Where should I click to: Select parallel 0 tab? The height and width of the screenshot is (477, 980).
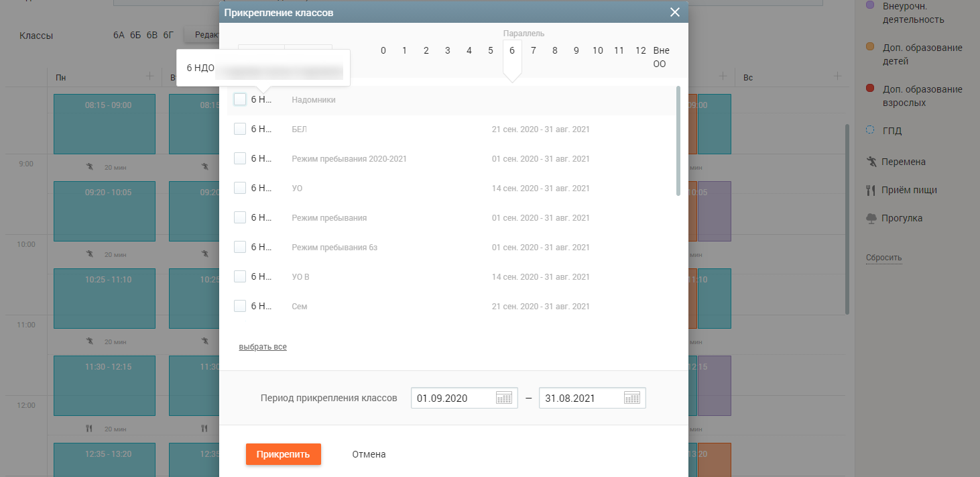tap(383, 50)
